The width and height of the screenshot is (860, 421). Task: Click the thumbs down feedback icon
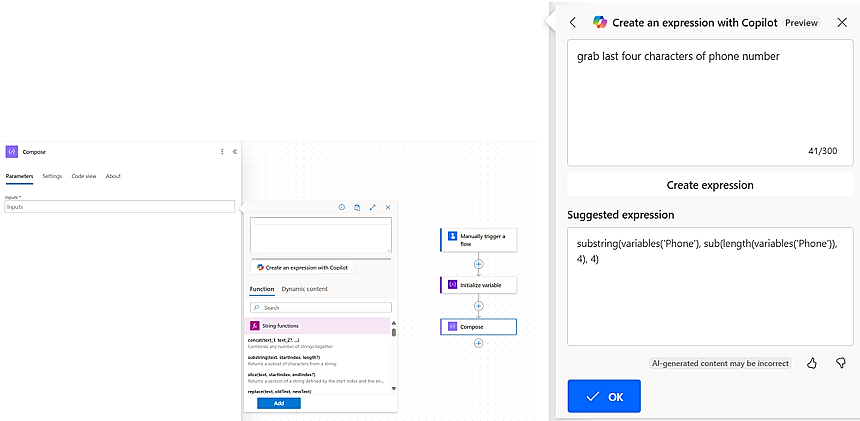pyautogui.click(x=841, y=363)
